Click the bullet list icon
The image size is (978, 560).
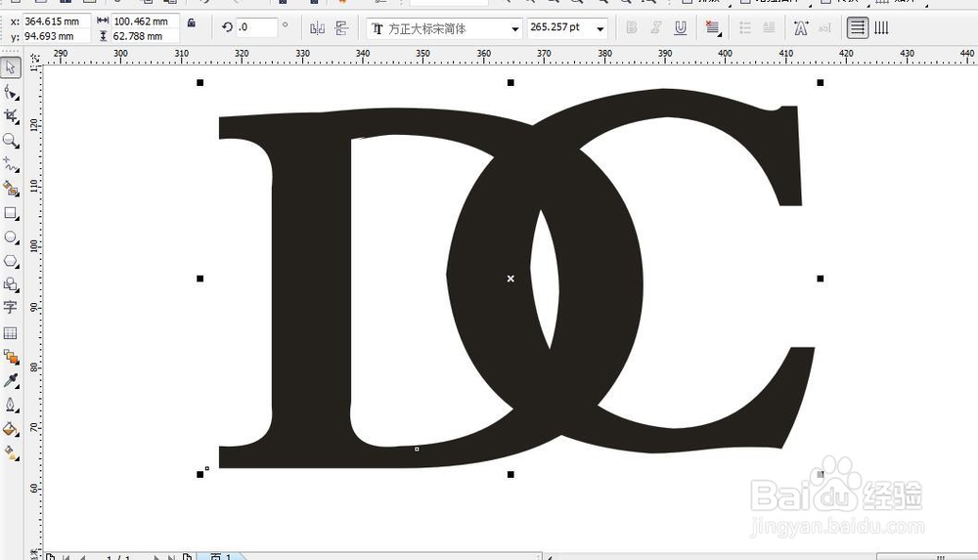(744, 28)
